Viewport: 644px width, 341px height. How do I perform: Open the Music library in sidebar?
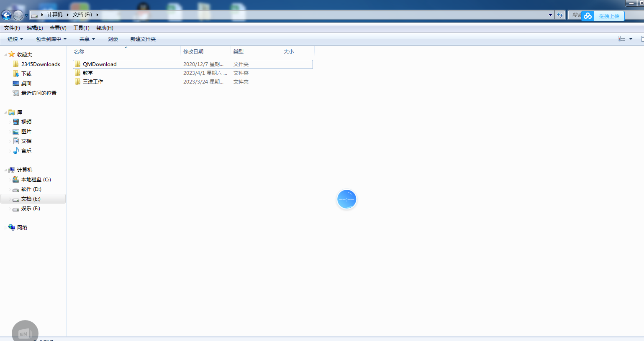(x=26, y=150)
